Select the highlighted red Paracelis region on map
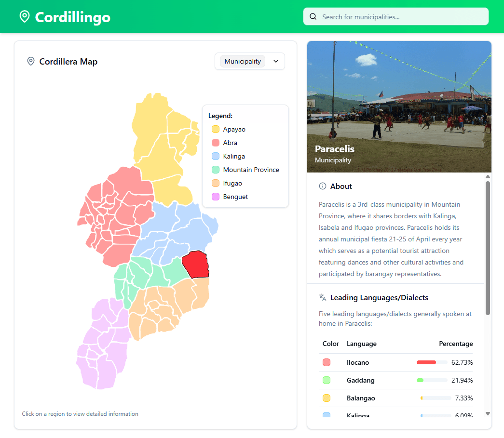 (196, 265)
